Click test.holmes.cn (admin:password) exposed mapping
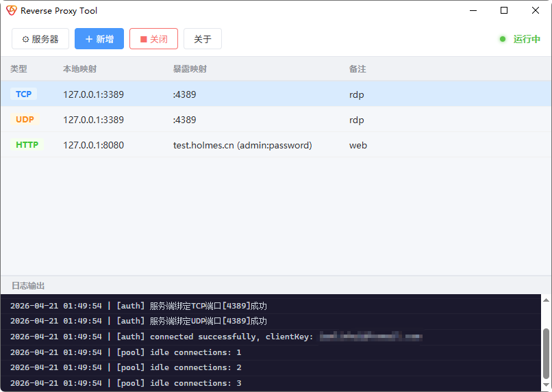552x392 pixels. tap(242, 145)
